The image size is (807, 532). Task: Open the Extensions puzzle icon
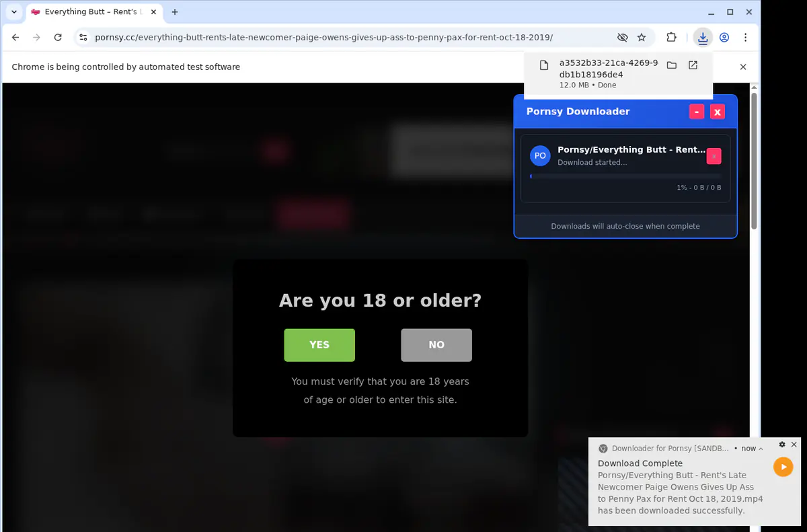click(x=671, y=38)
